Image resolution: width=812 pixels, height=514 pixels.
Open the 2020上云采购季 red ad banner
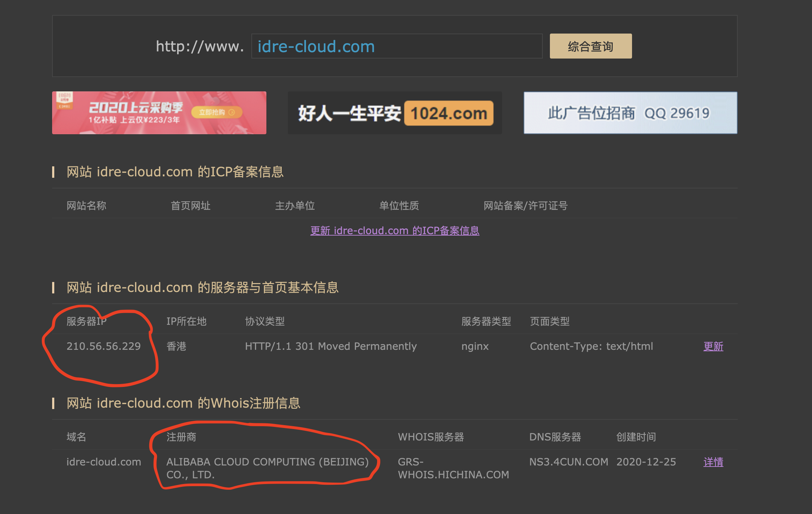[x=136, y=113]
